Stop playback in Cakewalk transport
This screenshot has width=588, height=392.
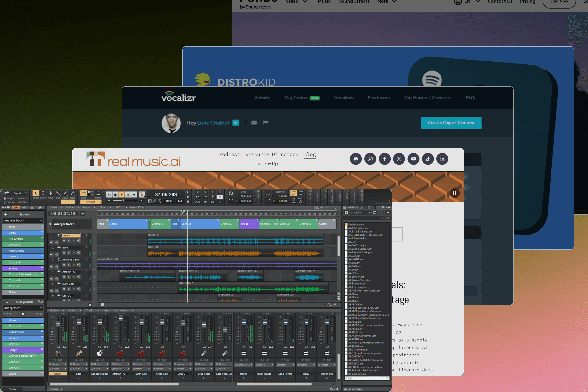click(x=115, y=194)
